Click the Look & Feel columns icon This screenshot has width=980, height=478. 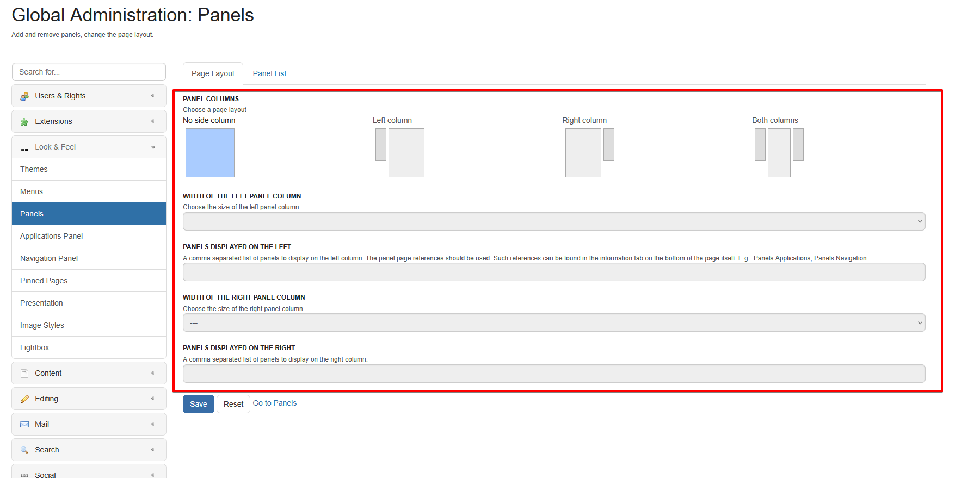point(24,147)
